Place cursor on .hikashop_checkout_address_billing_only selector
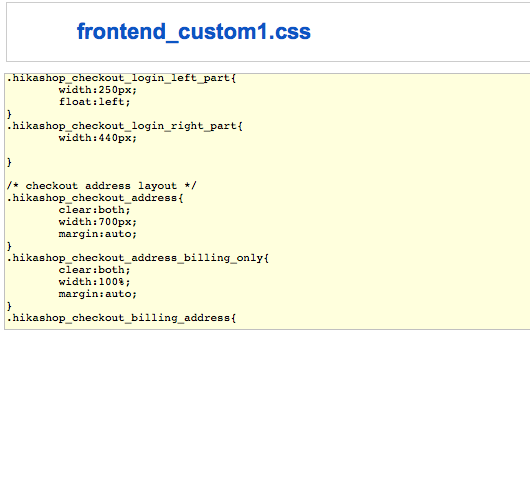530x487 pixels. coord(138,258)
